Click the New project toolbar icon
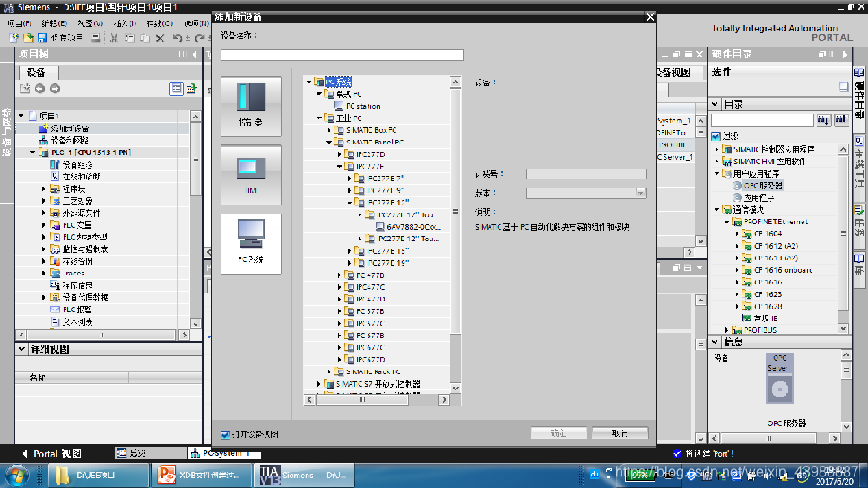Viewport: 868px width, 489px height. point(14,38)
